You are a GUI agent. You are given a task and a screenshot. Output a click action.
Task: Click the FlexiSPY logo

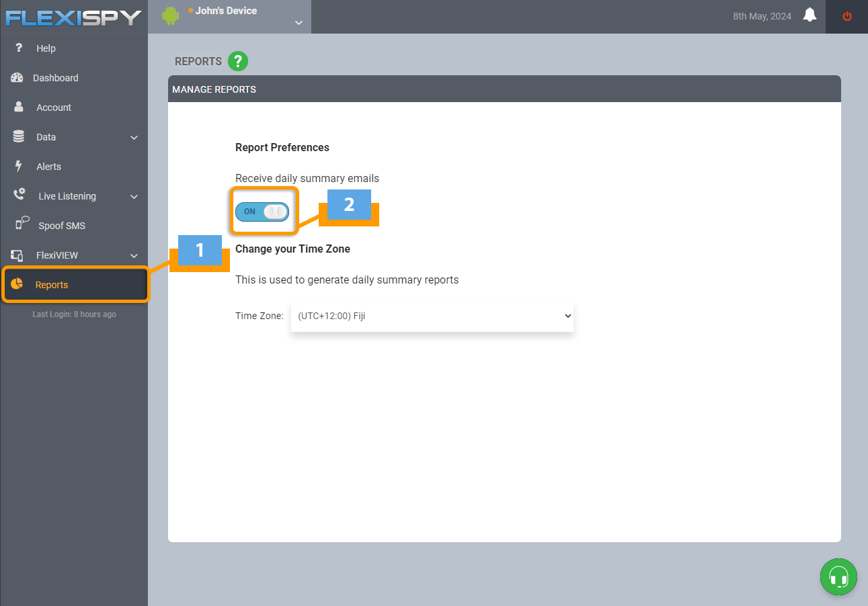(73, 17)
